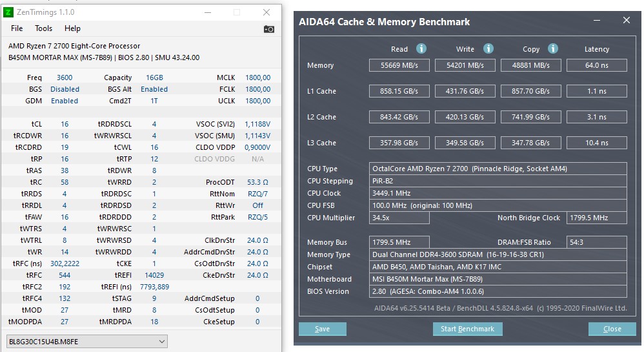The height and width of the screenshot is (352, 644).
Task: Click the ZenTimings camera screenshot icon
Action: 268,29
